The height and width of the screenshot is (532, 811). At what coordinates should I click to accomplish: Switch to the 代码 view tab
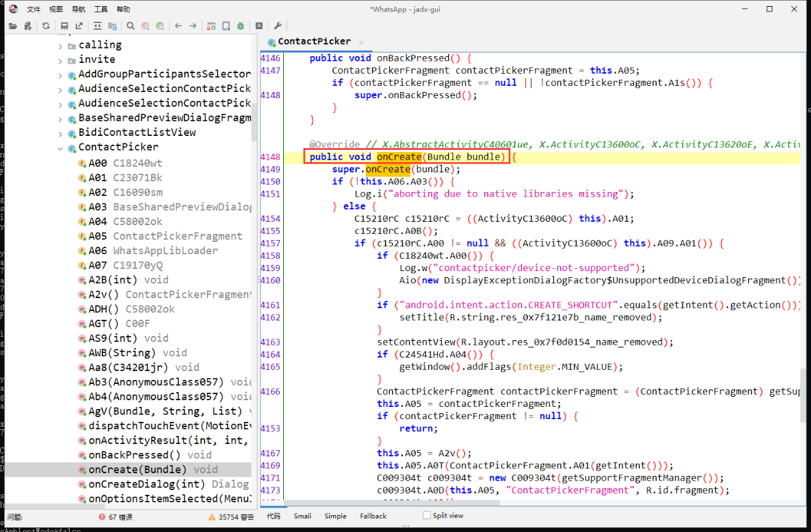point(273,516)
